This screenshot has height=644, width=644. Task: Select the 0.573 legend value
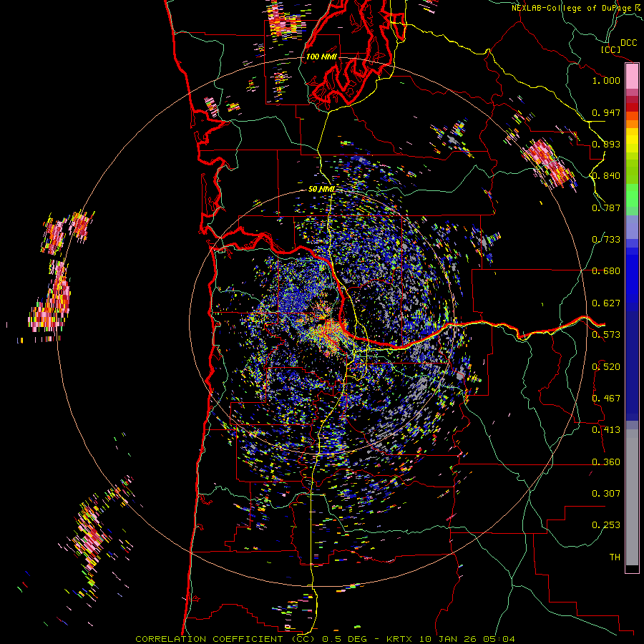pos(606,335)
